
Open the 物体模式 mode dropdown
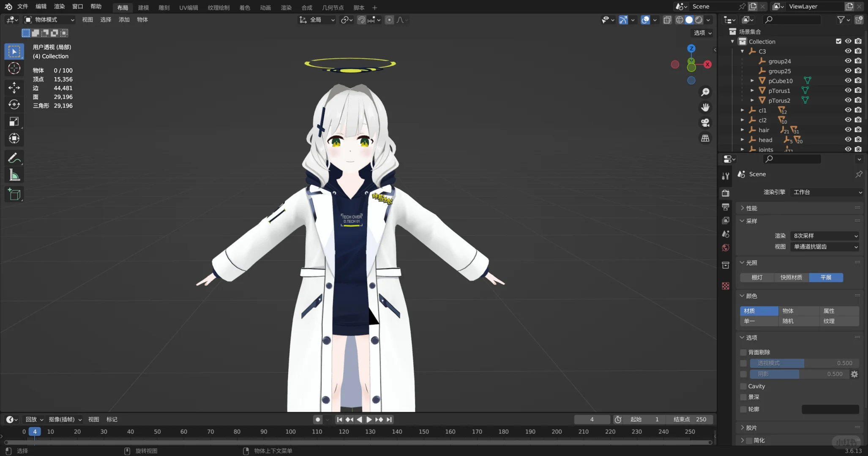[x=49, y=20]
